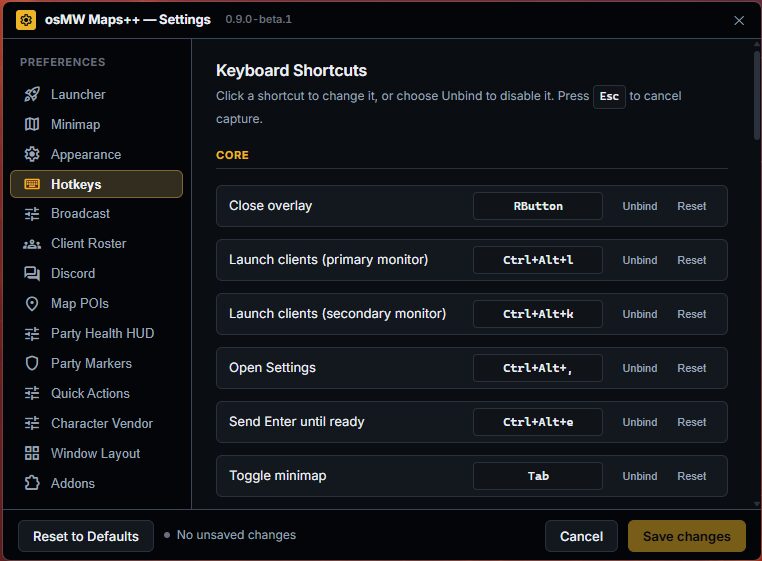Click Reset to Defaults button
The image size is (762, 561).
[x=86, y=536]
